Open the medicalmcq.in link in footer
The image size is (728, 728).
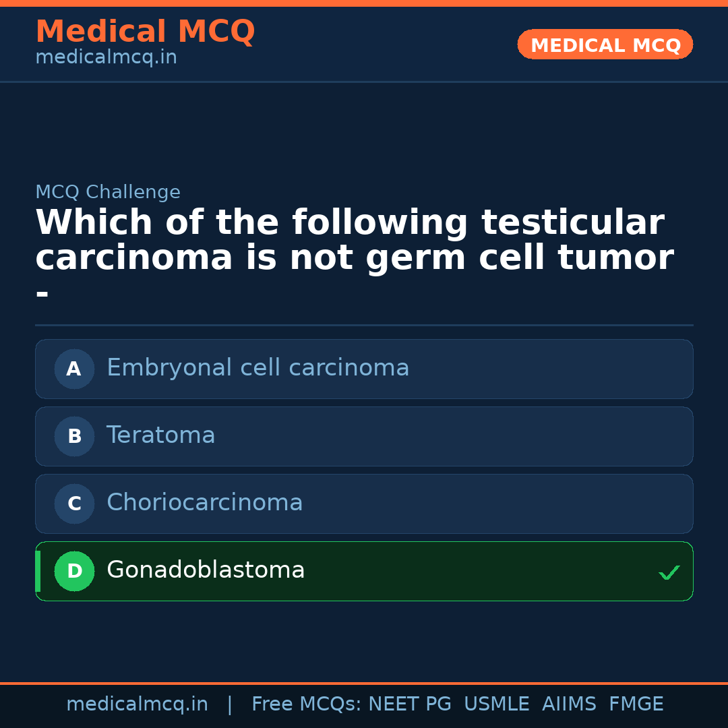137,704
